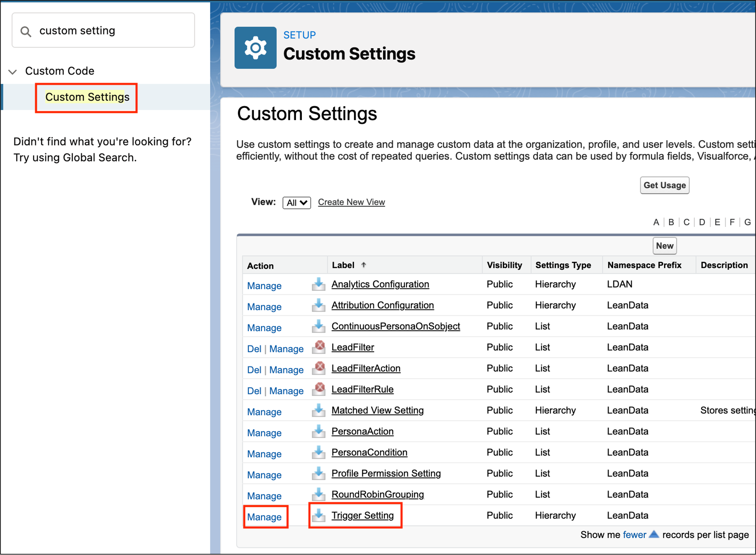Click the search magnifier icon

[x=26, y=31]
